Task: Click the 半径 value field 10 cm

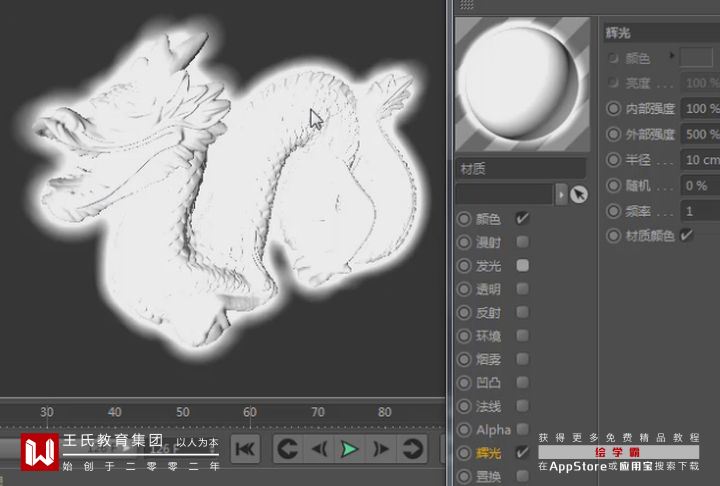Action: coord(700,160)
